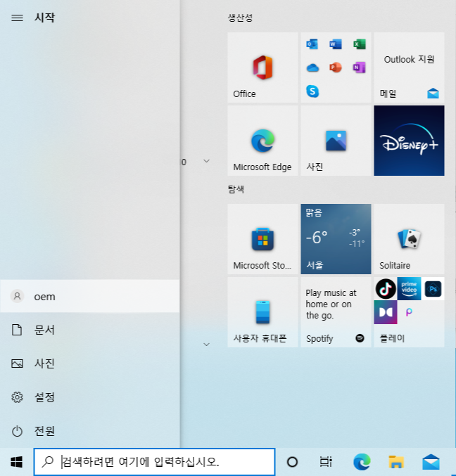The width and height of the screenshot is (456, 476).
Task: Open the 서울 weather tile
Action: [336, 239]
